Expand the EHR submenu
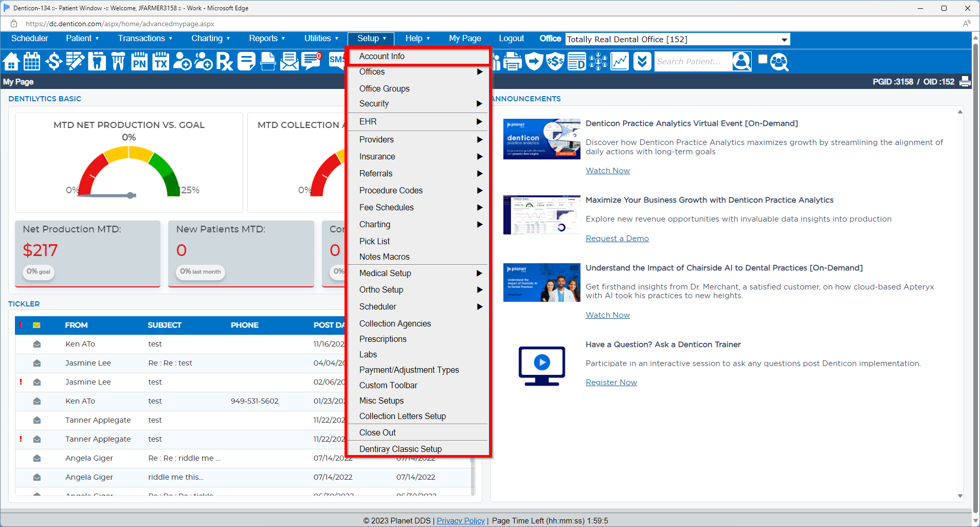The height and width of the screenshot is (527, 980). [x=418, y=121]
